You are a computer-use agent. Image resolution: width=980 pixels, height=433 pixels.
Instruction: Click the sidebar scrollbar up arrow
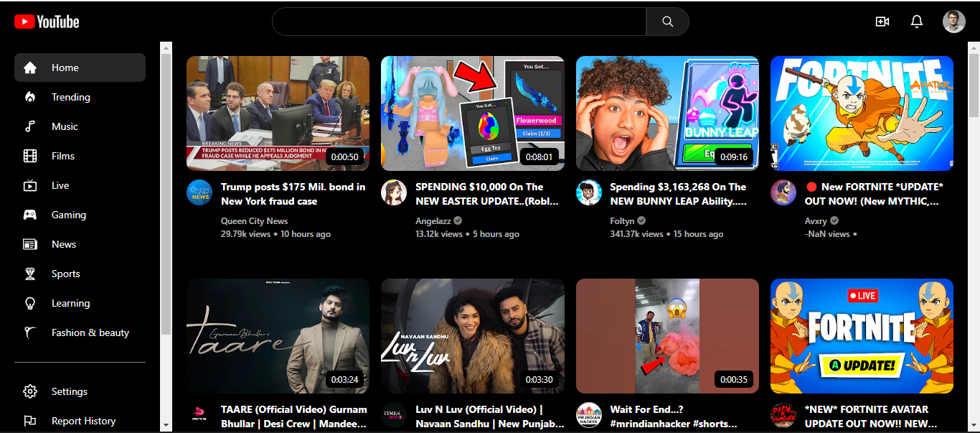166,48
